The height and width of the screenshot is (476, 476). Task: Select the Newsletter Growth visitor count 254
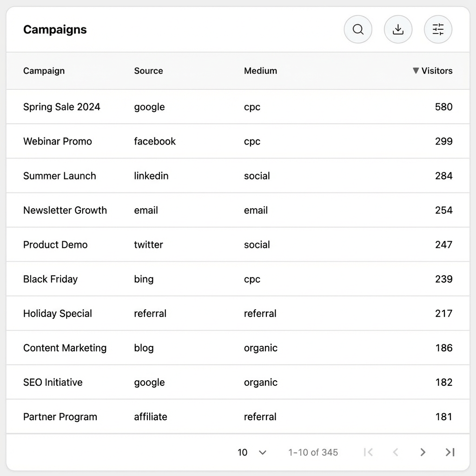pyautogui.click(x=443, y=210)
